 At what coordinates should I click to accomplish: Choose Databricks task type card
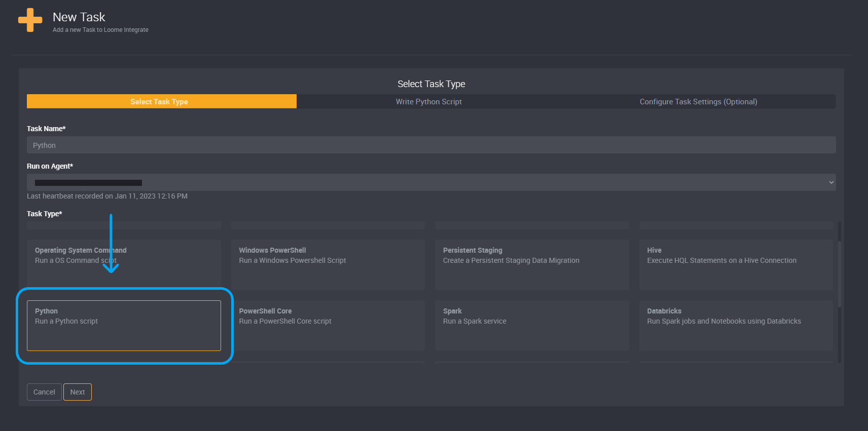click(736, 326)
